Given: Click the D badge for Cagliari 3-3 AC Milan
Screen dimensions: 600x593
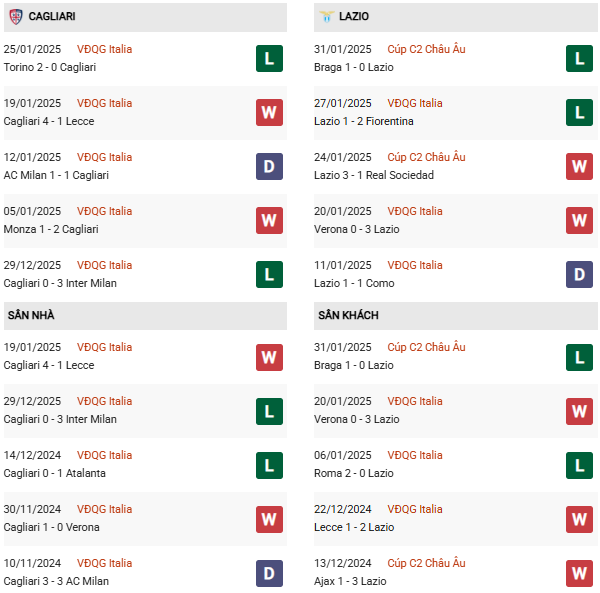Looking at the screenshot, I should (x=269, y=573).
